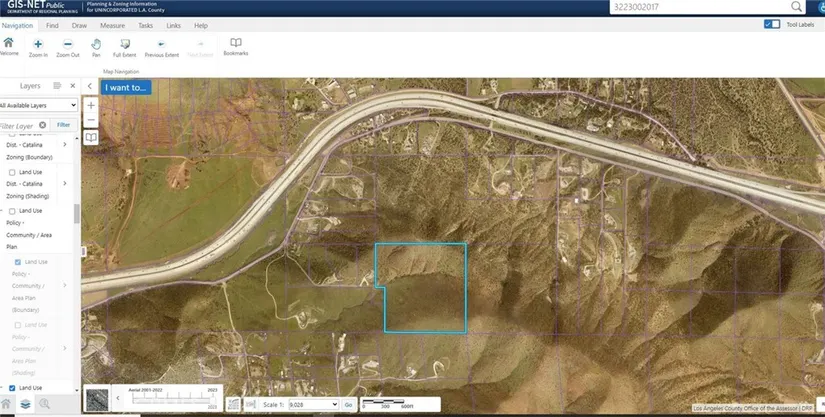Open the All Available Layers dropdown

(x=38, y=105)
